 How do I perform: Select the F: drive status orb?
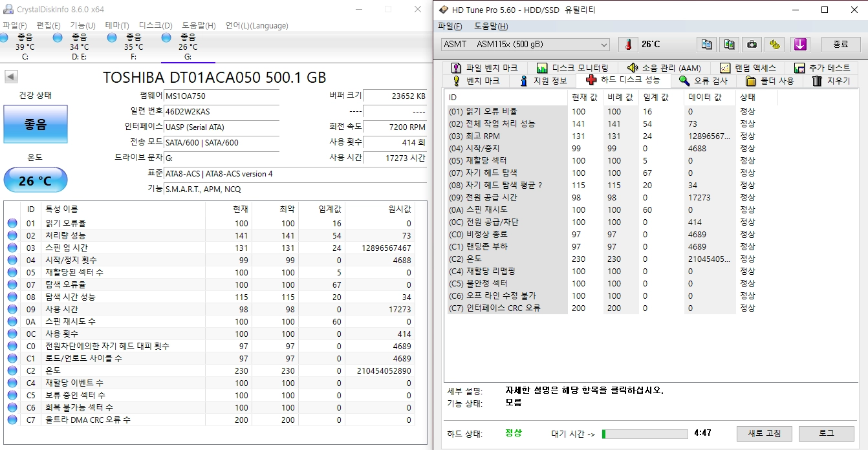[112, 38]
